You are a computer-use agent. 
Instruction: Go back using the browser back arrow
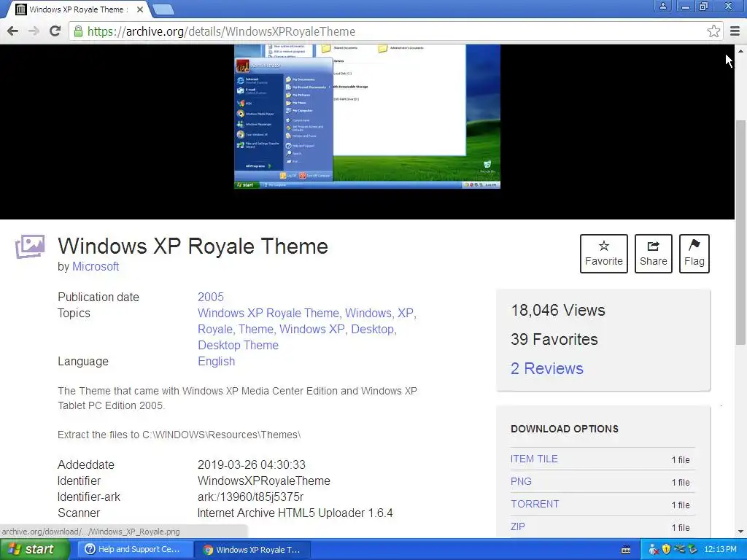(13, 31)
